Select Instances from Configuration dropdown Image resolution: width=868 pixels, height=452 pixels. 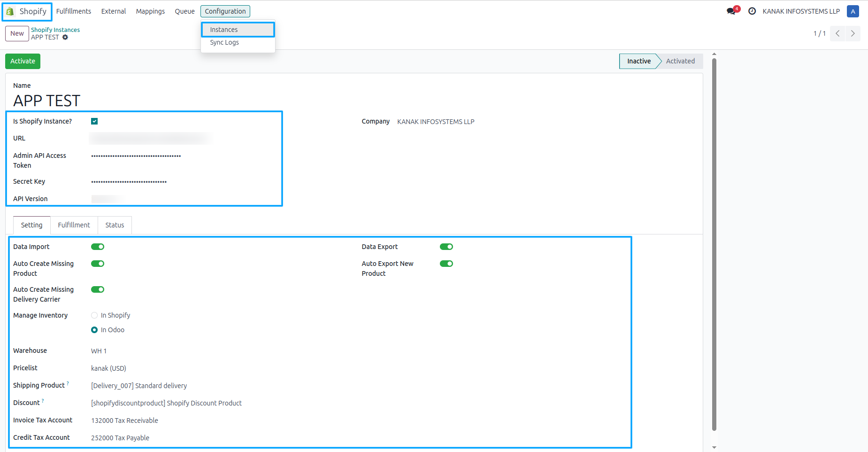(x=238, y=30)
